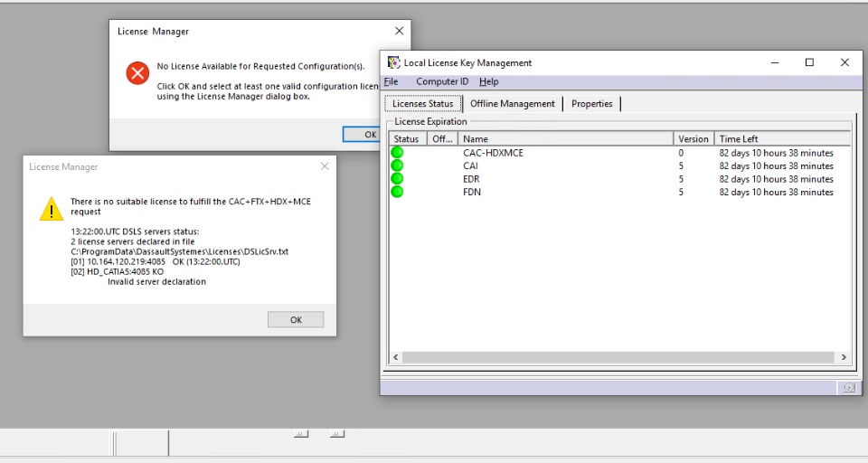Viewport: 868px width, 463px height.
Task: Switch to the Offline Management tab
Action: click(512, 104)
